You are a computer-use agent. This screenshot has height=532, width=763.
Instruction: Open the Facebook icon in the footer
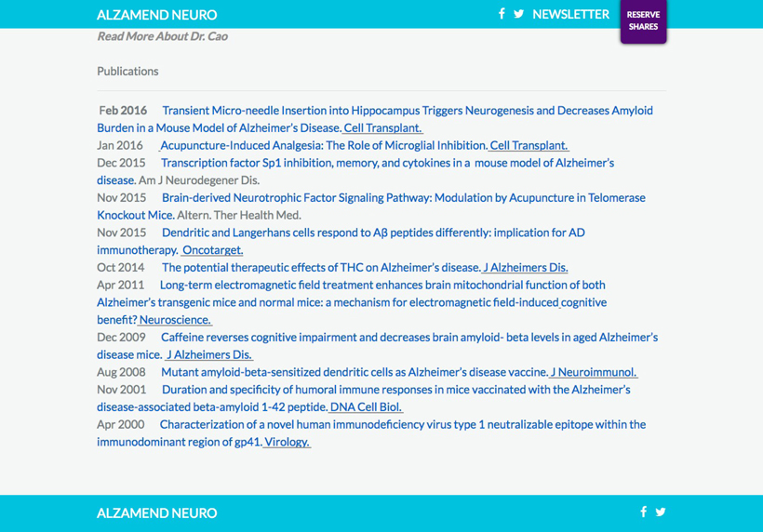[643, 512]
